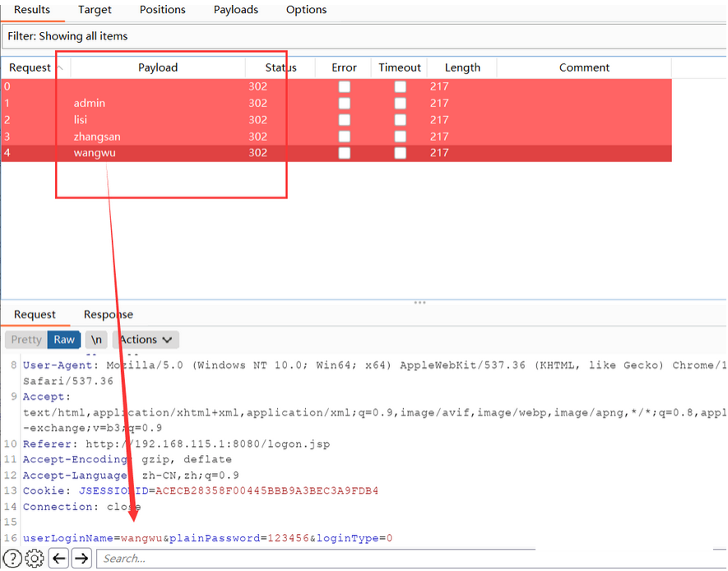This screenshot has height=571, width=728.
Task: Open the Options tab
Action: 307,10
